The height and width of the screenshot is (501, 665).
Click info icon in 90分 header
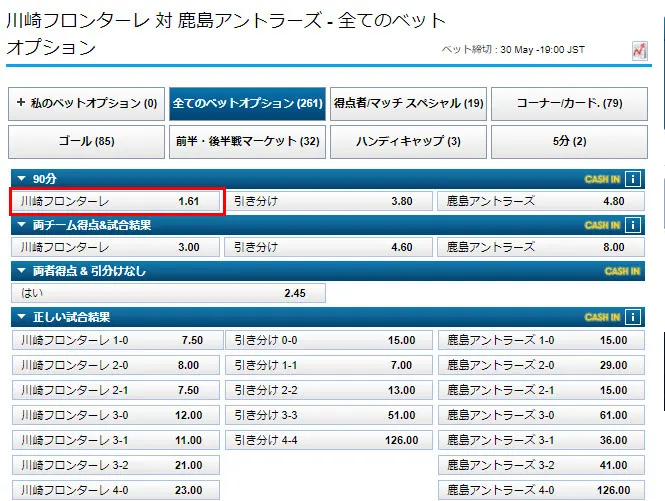[632, 179]
